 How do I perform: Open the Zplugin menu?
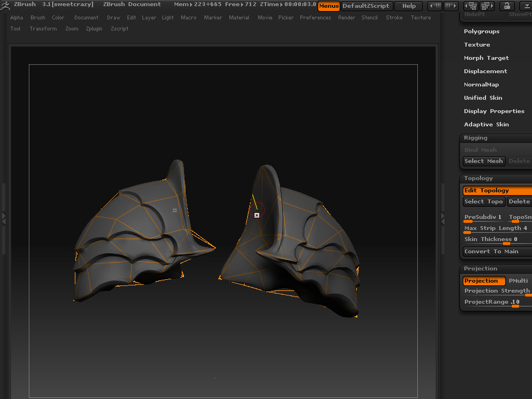click(94, 29)
